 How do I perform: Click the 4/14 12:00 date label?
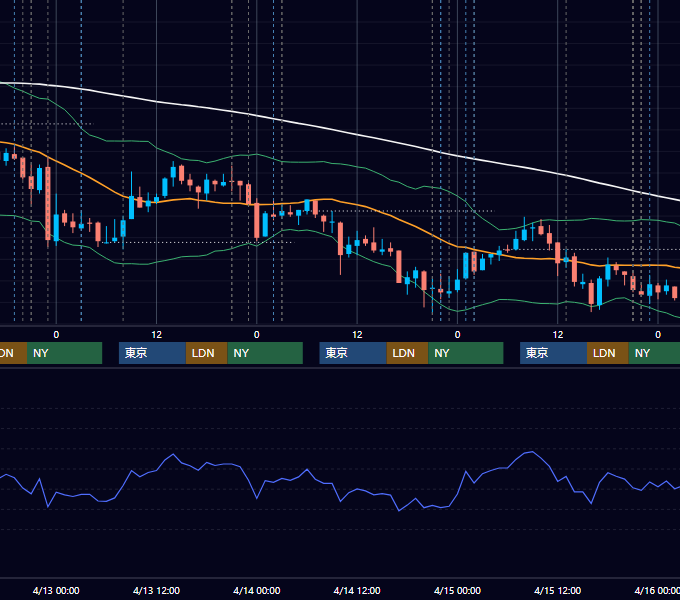(357, 590)
